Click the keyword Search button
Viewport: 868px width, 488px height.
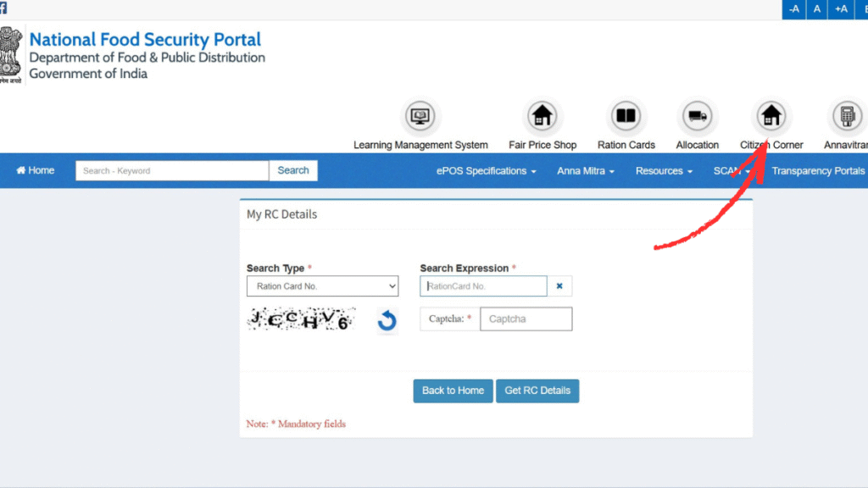tap(293, 170)
